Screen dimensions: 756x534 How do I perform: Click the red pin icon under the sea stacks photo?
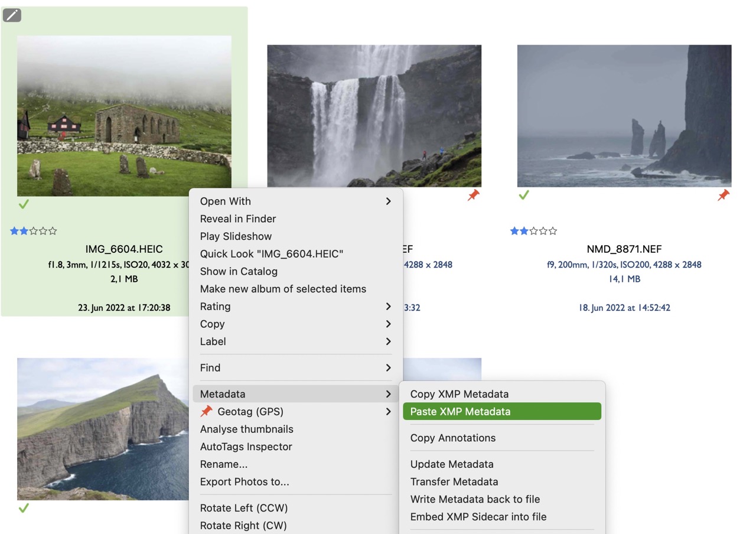pos(723,196)
